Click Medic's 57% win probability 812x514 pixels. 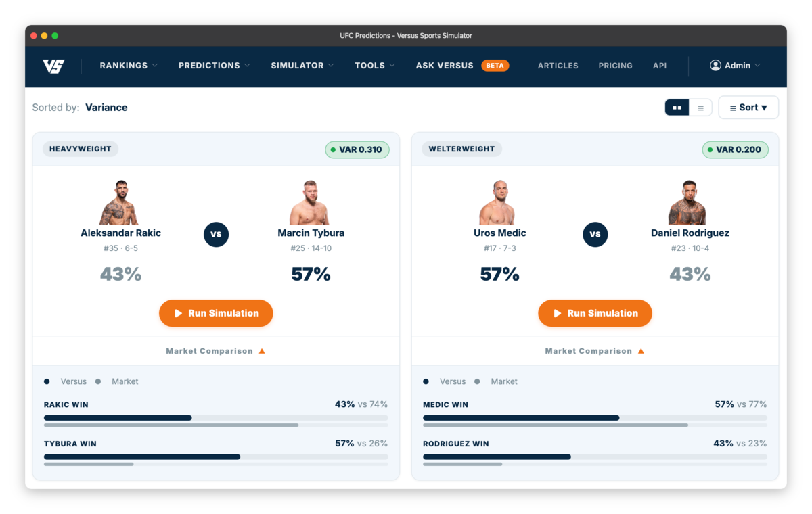(x=499, y=274)
